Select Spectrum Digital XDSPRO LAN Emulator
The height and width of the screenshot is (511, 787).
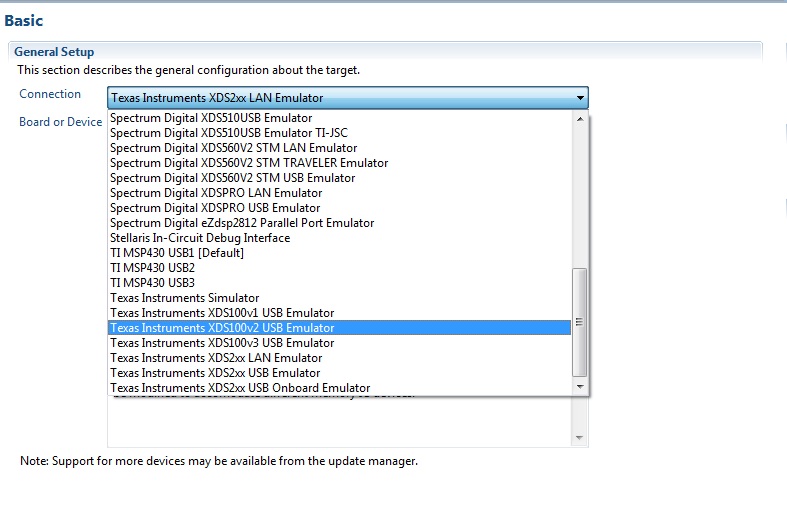pos(216,193)
